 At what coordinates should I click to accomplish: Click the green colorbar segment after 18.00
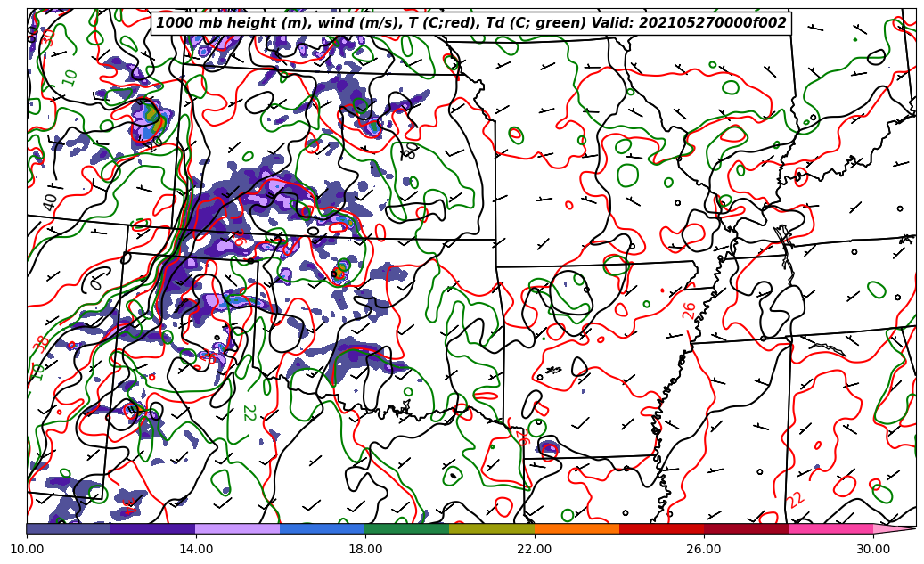406,528
